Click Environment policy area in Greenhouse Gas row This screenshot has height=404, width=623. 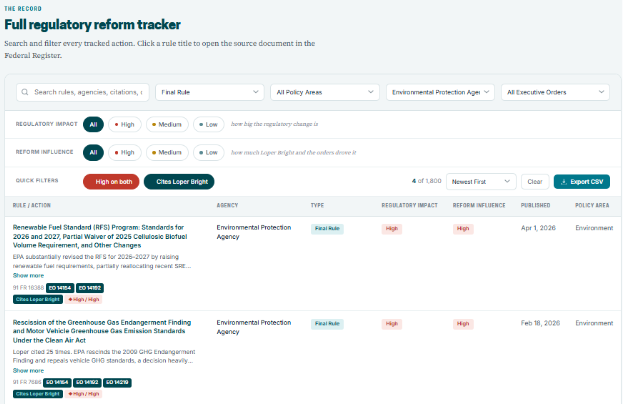pyautogui.click(x=594, y=323)
